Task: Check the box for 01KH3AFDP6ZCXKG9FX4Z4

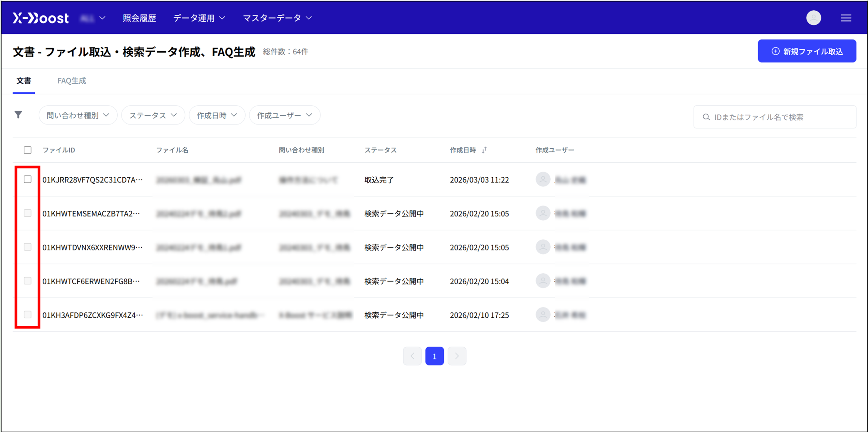Action: click(x=28, y=314)
